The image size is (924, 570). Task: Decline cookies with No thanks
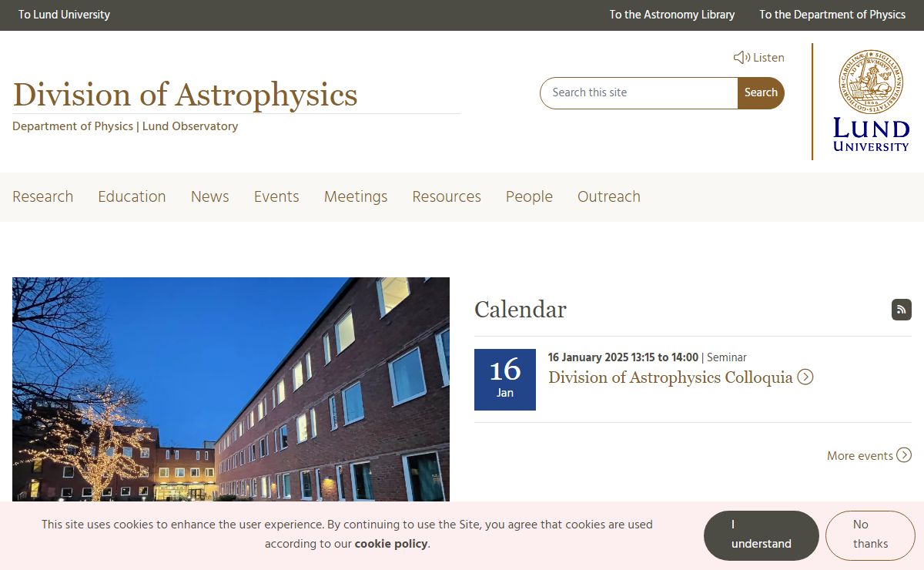(870, 535)
